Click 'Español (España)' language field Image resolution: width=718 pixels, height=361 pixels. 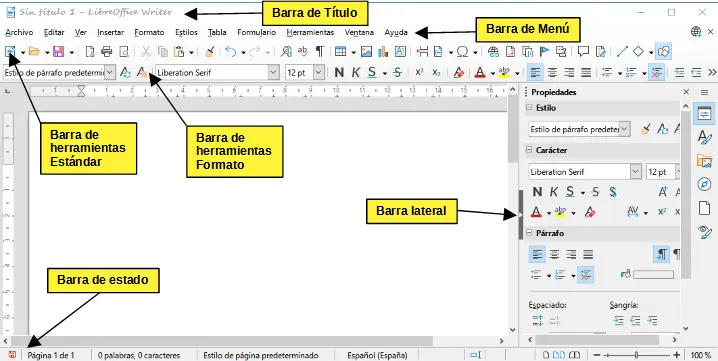pos(377,355)
